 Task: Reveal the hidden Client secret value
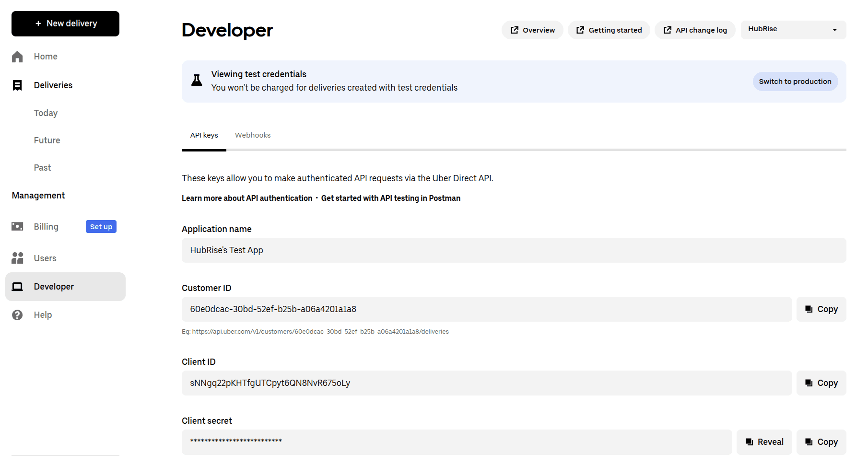click(x=764, y=442)
